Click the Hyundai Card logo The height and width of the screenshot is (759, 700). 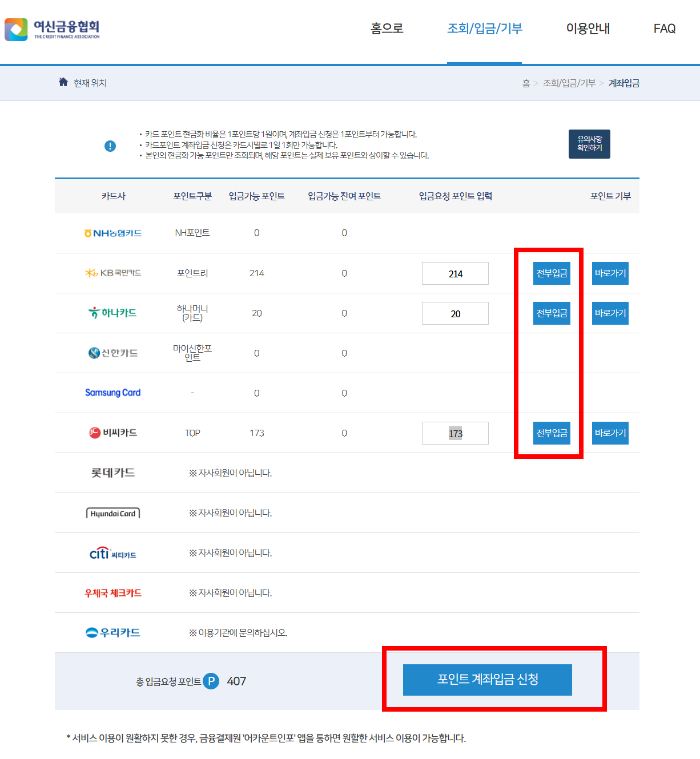[x=113, y=513]
